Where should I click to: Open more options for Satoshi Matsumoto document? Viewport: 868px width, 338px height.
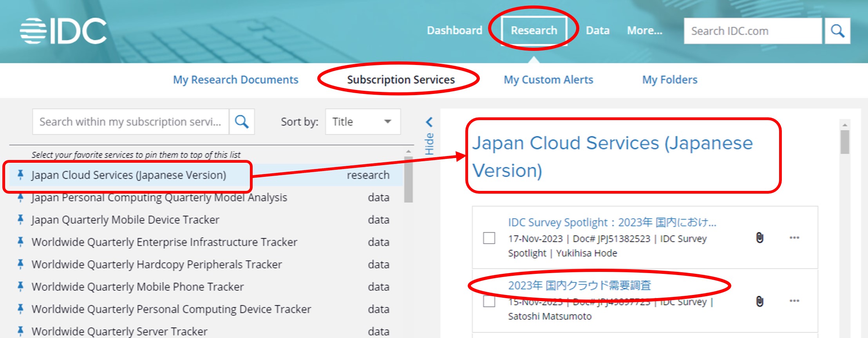point(794,301)
